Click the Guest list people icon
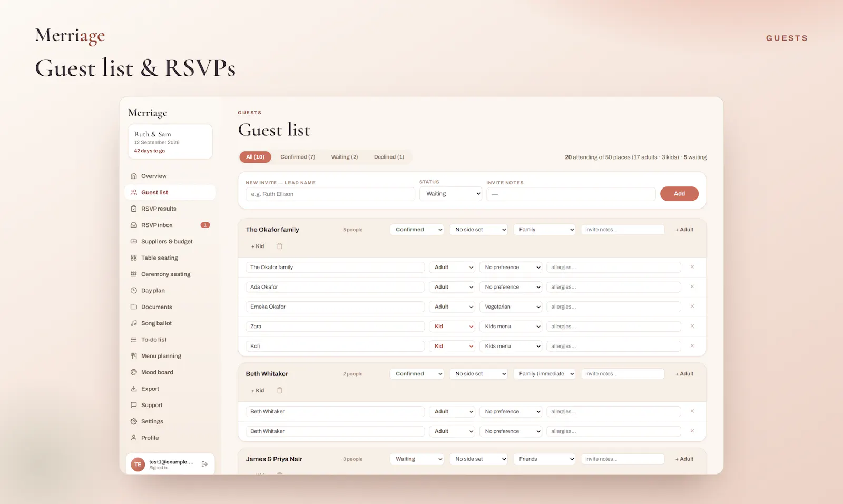Image resolution: width=843 pixels, height=504 pixels. pyautogui.click(x=134, y=192)
